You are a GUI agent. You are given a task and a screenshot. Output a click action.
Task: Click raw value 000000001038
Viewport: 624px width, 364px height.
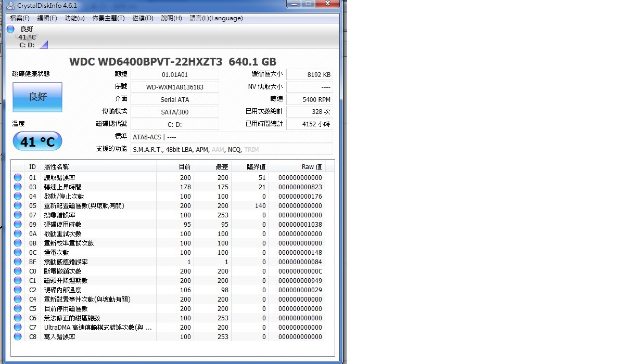[x=300, y=224]
